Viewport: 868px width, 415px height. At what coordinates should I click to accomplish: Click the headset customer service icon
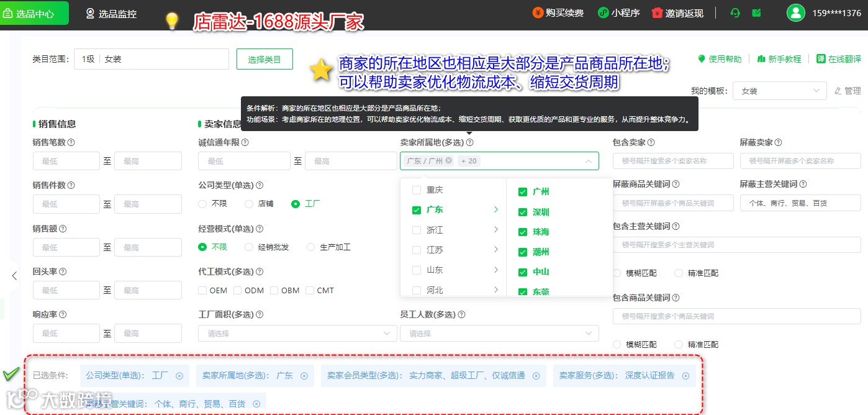[736, 13]
